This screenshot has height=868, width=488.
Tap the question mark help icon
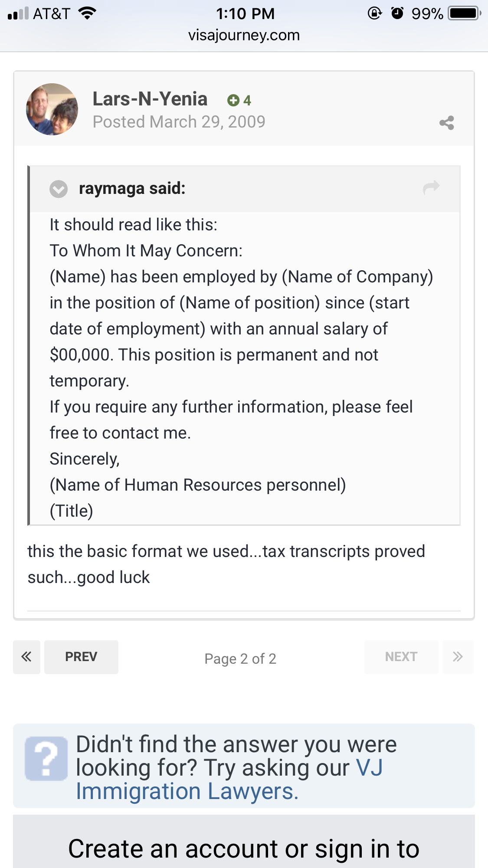click(46, 759)
